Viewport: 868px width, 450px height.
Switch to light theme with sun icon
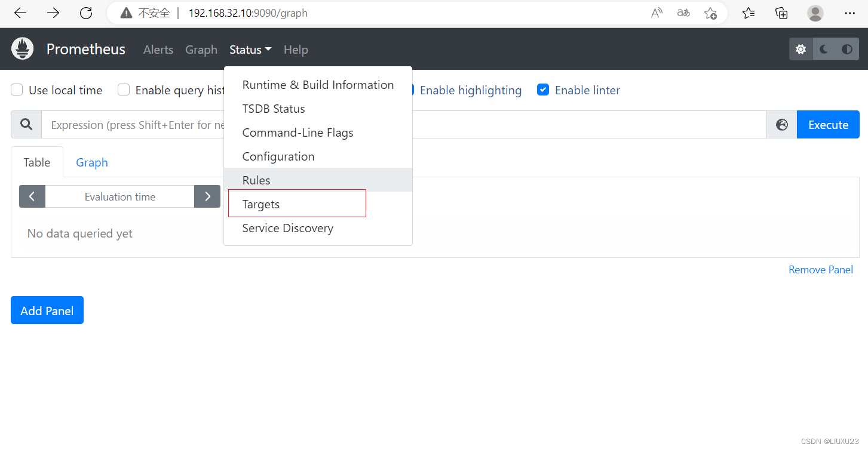[801, 49]
